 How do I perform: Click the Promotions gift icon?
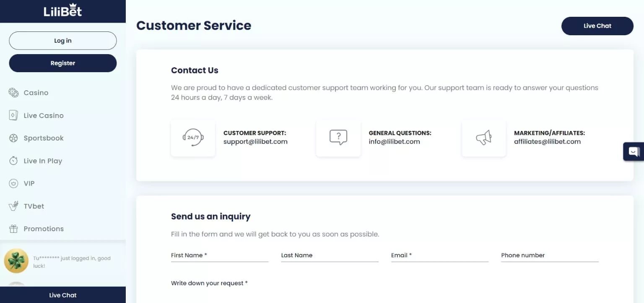13,229
